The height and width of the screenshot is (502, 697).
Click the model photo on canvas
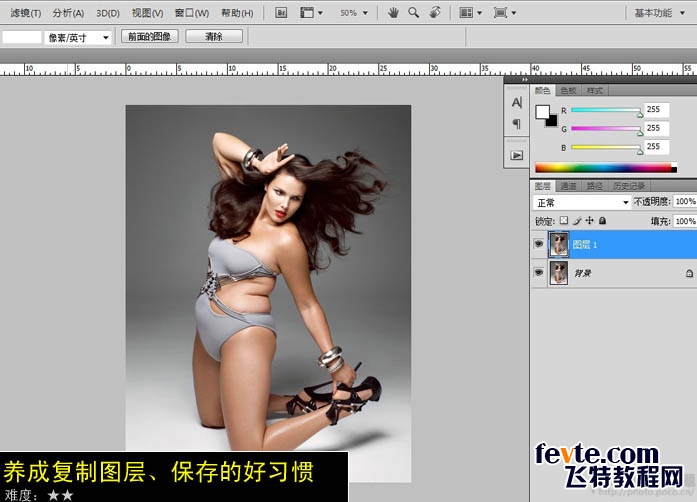tap(268, 293)
